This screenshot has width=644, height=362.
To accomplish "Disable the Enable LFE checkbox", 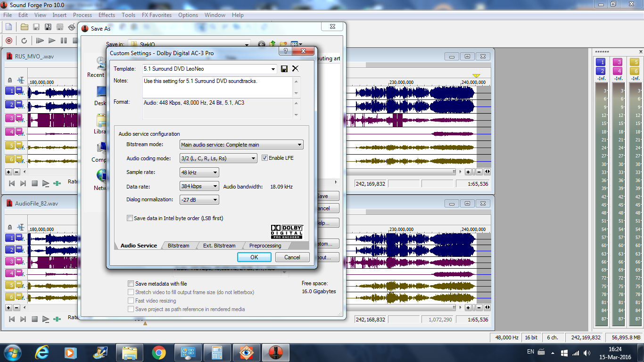I will coord(264,158).
